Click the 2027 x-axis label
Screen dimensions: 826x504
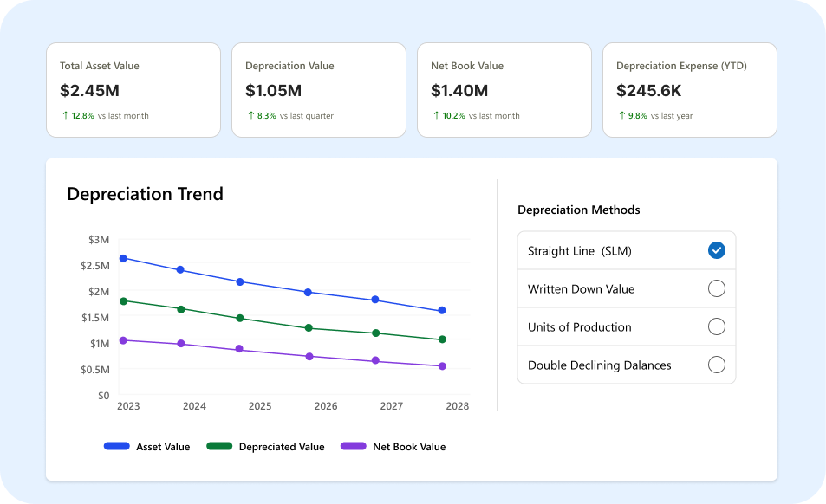pyautogui.click(x=392, y=406)
